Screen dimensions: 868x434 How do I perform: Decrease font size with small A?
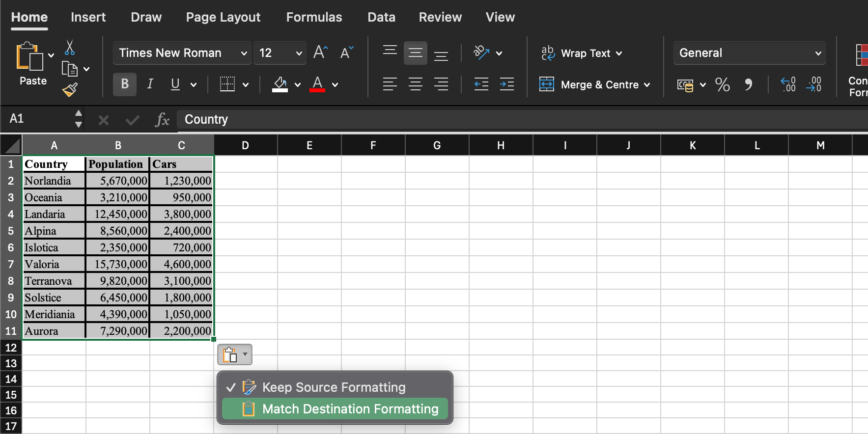point(346,53)
